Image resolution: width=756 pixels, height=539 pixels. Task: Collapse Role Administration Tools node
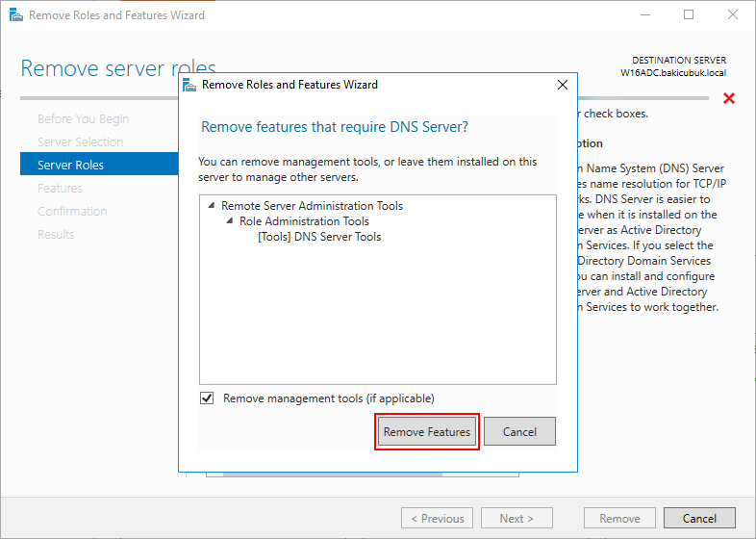pos(230,221)
